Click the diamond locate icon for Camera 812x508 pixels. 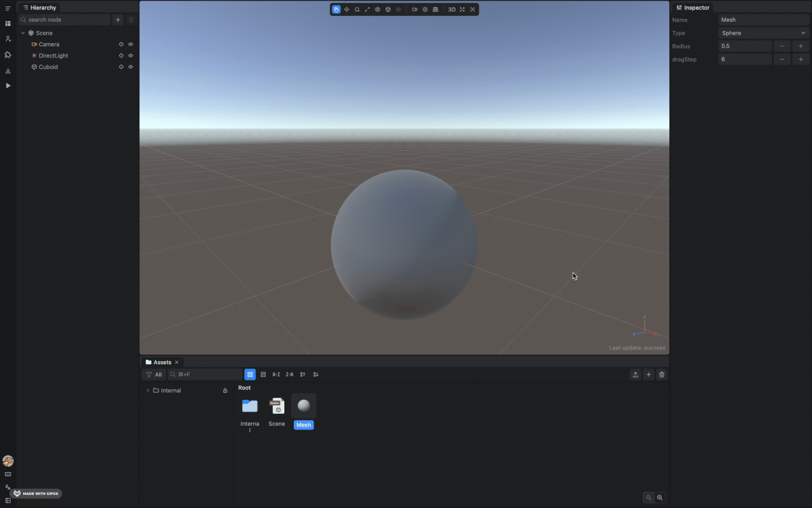[x=121, y=44]
